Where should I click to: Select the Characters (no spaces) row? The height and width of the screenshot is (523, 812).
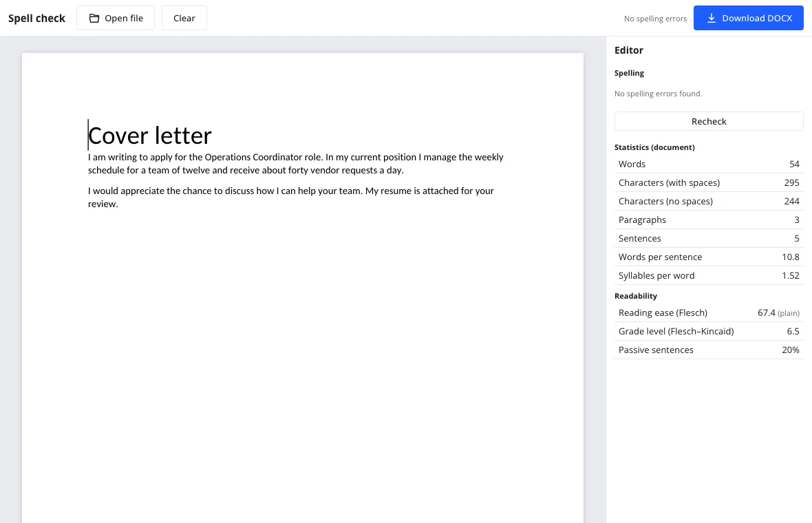pos(708,202)
